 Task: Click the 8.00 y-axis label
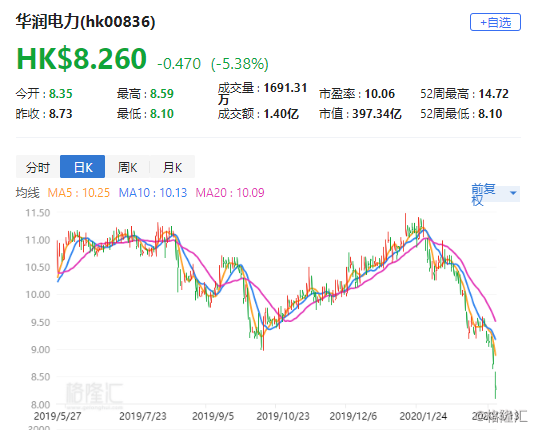41,405
